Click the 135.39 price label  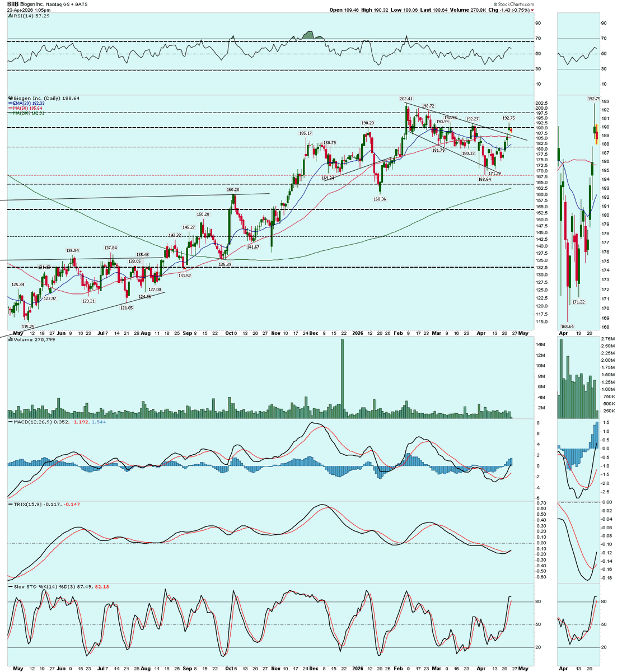(225, 264)
